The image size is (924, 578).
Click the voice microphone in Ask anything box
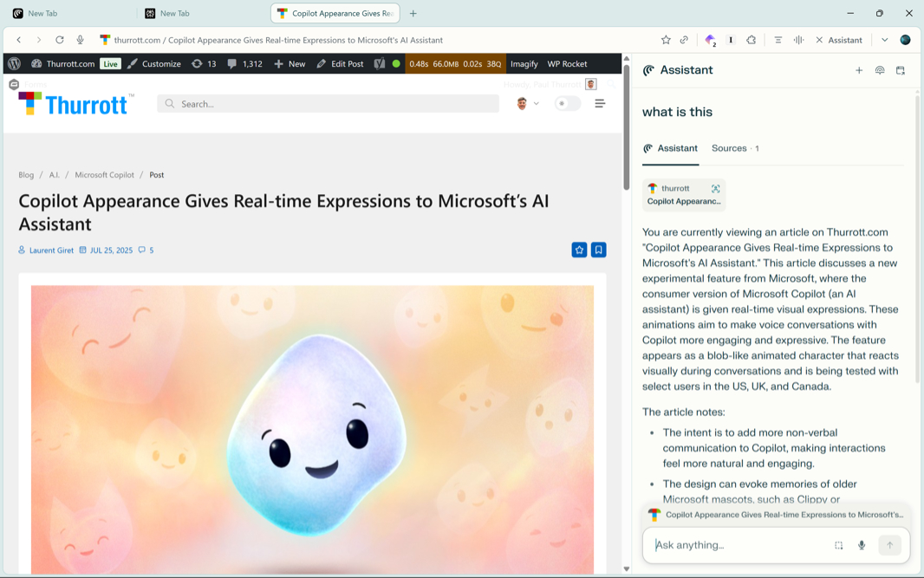[x=861, y=545]
